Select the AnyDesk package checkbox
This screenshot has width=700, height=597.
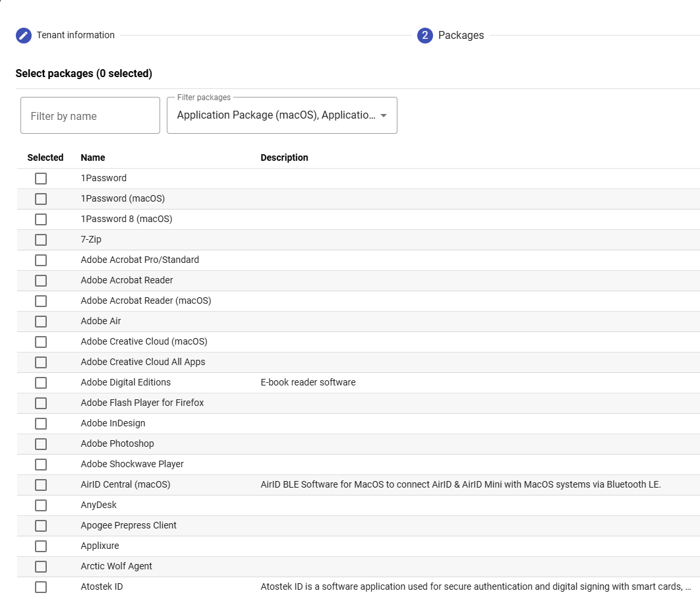pos(41,505)
